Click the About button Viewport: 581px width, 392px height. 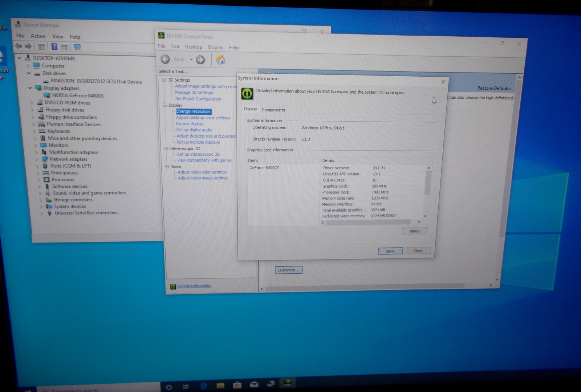coord(414,231)
